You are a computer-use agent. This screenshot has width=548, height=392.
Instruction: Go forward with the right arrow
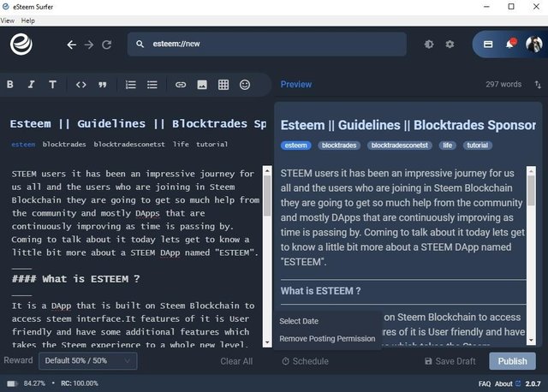coord(89,45)
